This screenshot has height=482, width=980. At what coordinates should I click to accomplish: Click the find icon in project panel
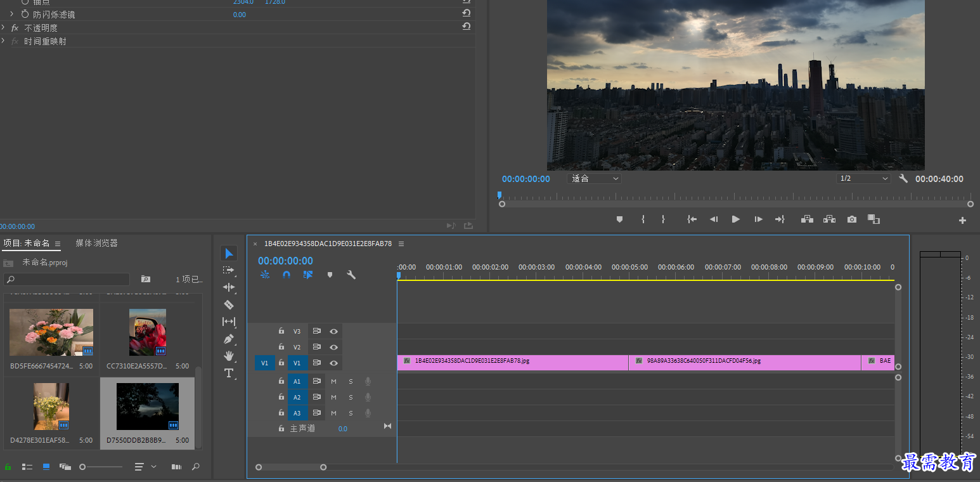pyautogui.click(x=196, y=467)
